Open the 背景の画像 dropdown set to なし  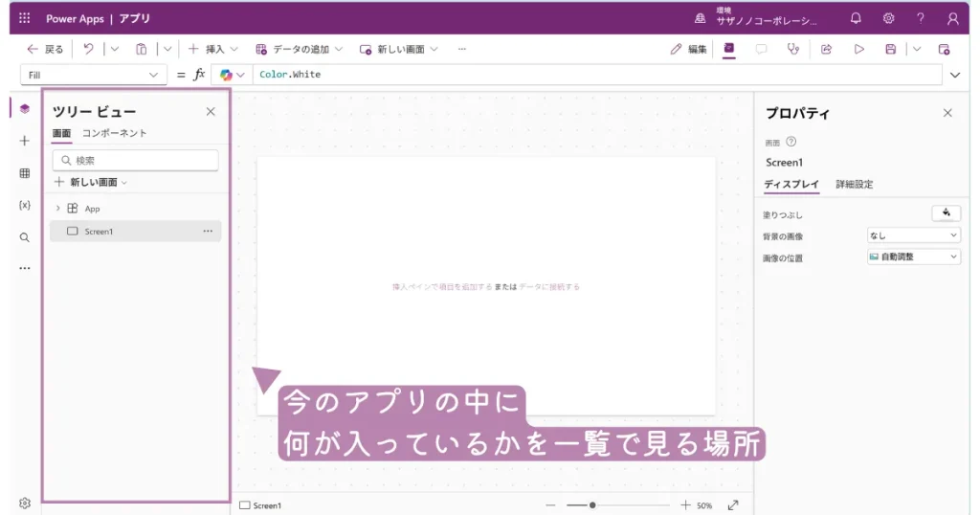coord(913,235)
